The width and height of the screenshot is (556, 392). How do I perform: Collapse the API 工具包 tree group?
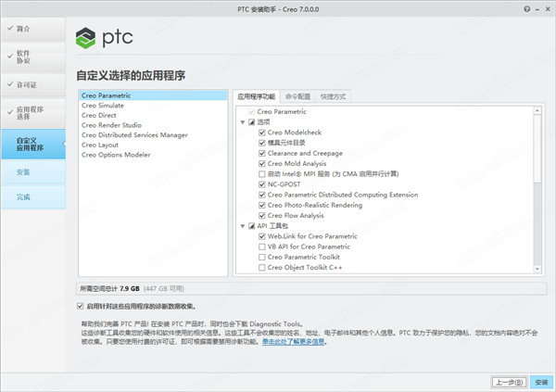pyautogui.click(x=243, y=226)
